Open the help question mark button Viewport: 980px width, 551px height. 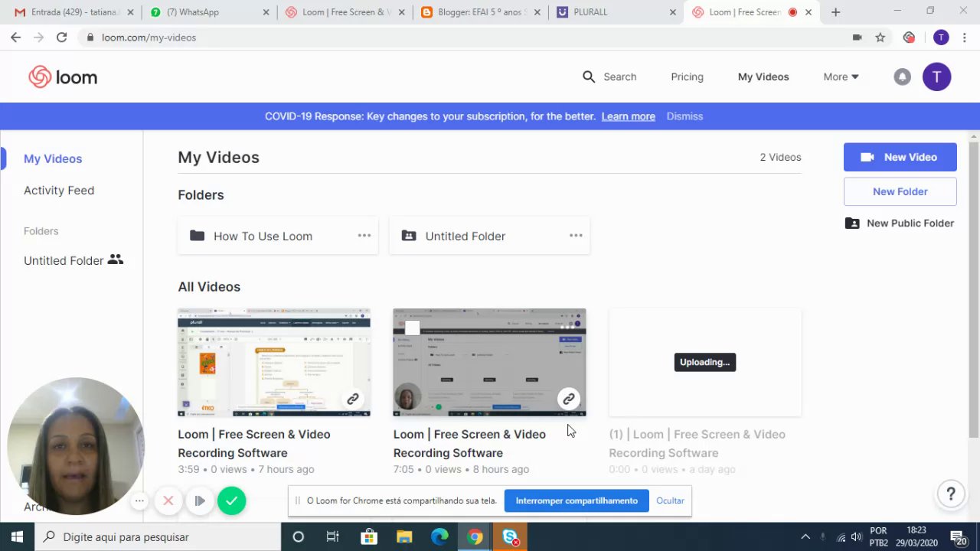point(950,494)
